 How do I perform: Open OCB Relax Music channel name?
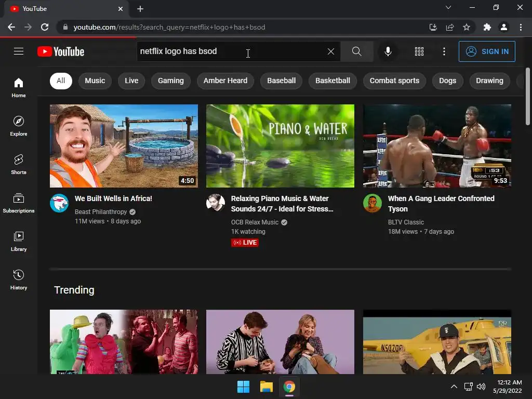[x=255, y=222]
